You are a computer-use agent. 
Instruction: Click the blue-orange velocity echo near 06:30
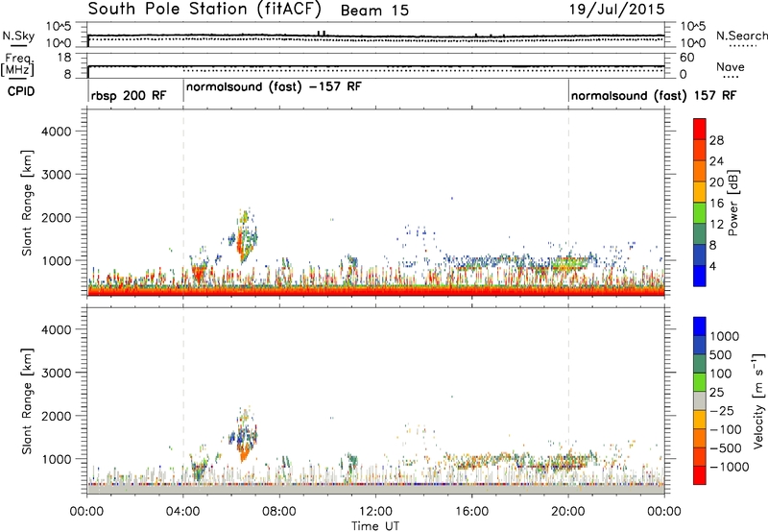point(244,439)
